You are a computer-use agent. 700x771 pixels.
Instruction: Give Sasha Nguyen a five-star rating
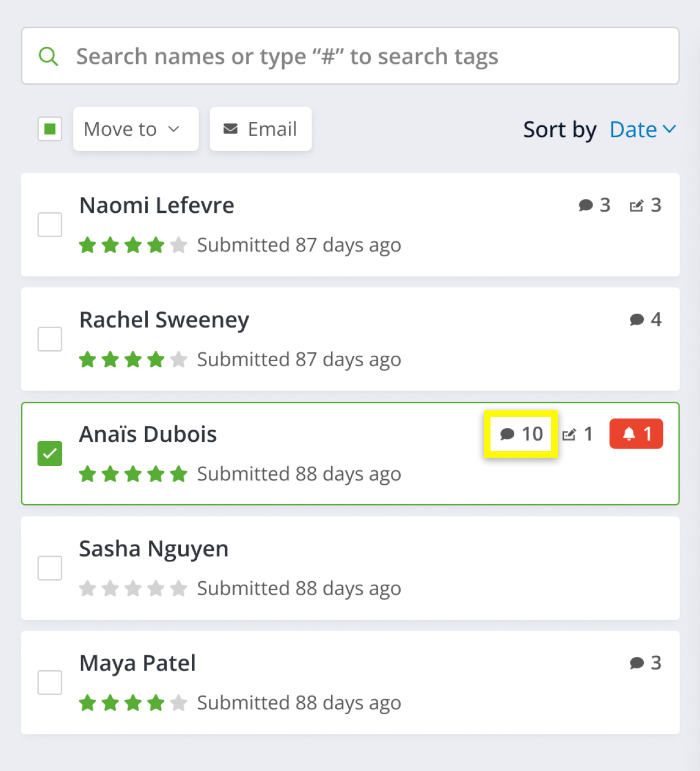178,588
